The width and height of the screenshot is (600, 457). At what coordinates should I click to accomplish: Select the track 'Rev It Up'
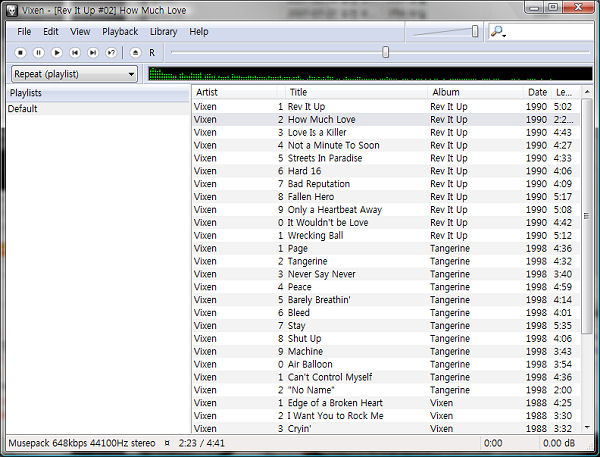386,107
